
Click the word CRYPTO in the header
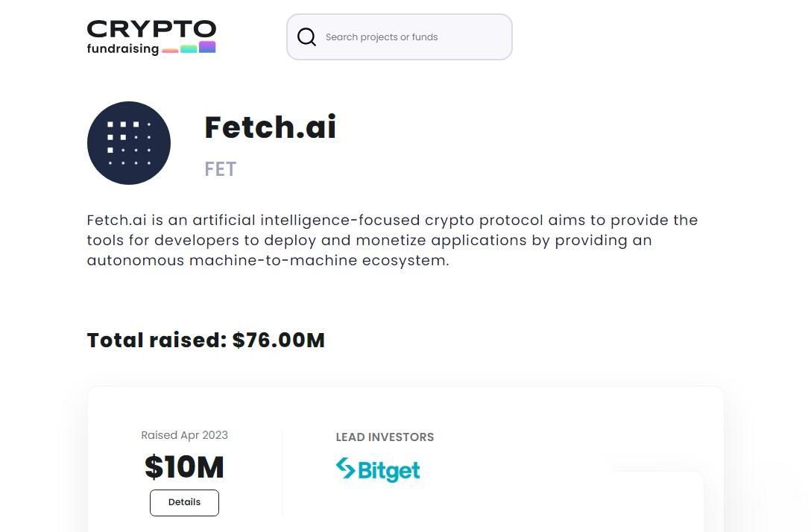click(x=151, y=29)
